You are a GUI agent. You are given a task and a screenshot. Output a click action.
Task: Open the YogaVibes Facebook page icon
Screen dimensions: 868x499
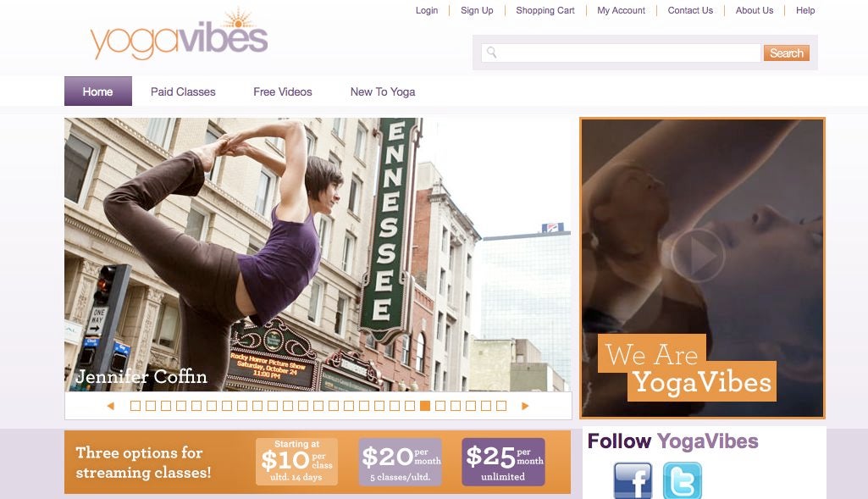(633, 480)
